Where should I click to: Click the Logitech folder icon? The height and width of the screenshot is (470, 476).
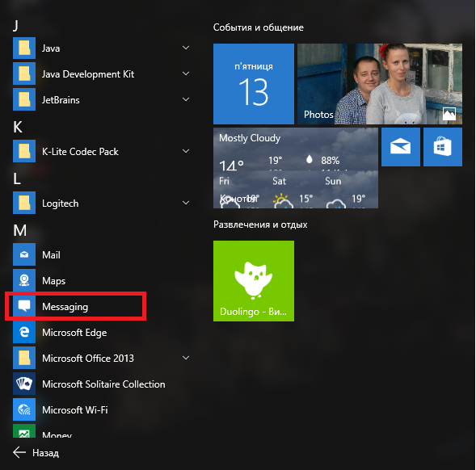tap(24, 203)
